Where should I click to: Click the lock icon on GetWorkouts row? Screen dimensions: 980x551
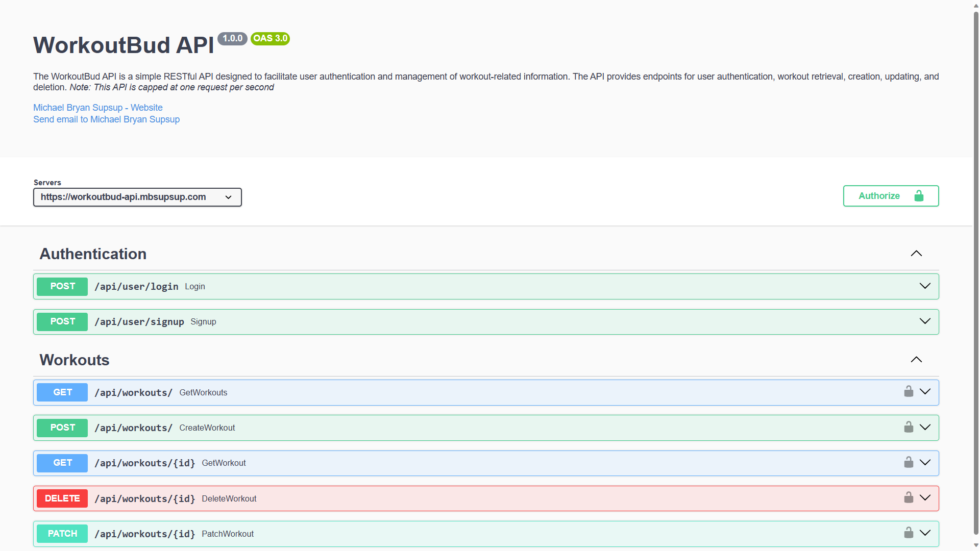tap(909, 391)
